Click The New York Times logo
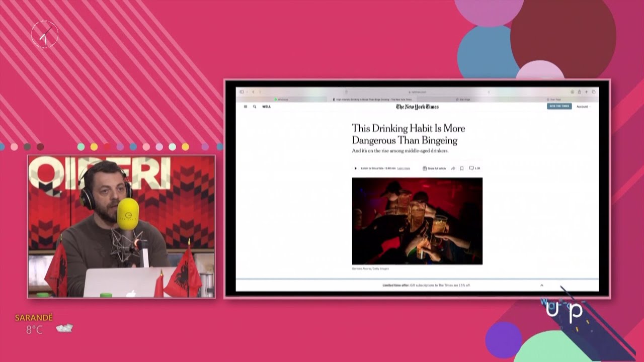This screenshot has height=362, width=644. click(x=417, y=107)
